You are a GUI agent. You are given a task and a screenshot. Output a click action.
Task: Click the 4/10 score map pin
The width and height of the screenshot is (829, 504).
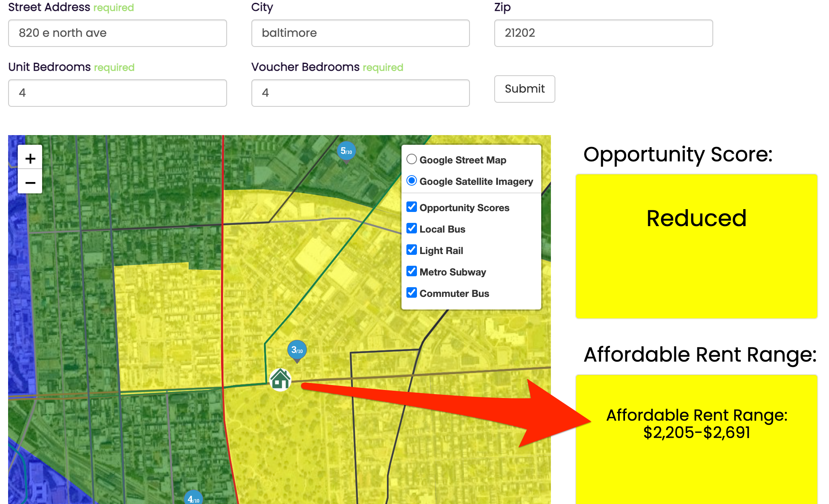193,499
